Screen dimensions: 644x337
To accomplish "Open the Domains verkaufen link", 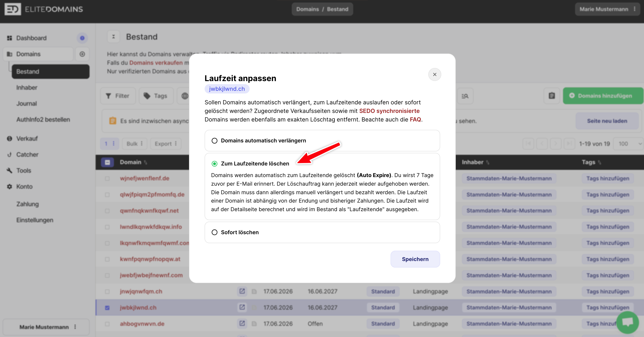I will 156,63.
